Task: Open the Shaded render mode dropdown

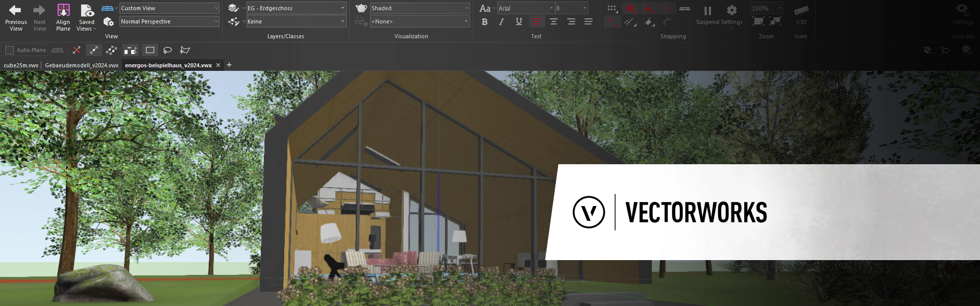Action: (x=419, y=8)
